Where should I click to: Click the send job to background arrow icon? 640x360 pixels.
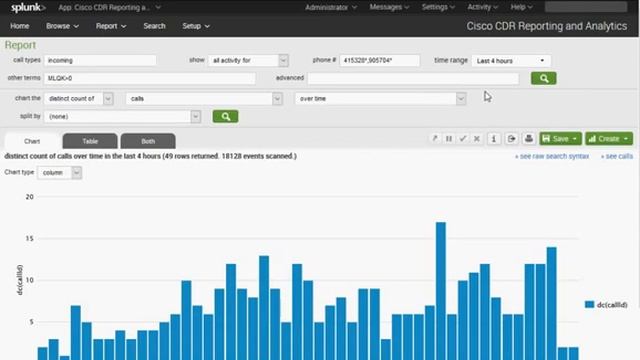click(435, 139)
